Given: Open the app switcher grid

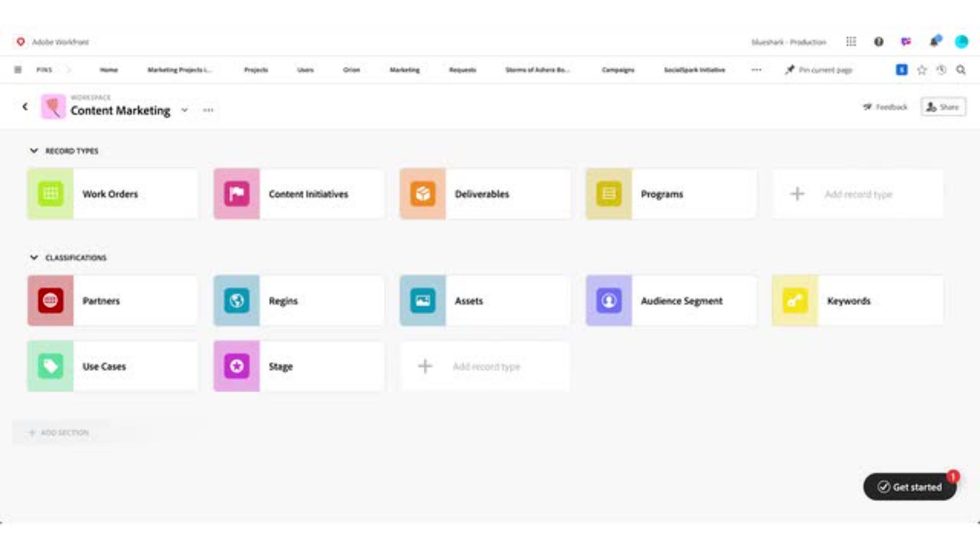Looking at the screenshot, I should pos(851,41).
